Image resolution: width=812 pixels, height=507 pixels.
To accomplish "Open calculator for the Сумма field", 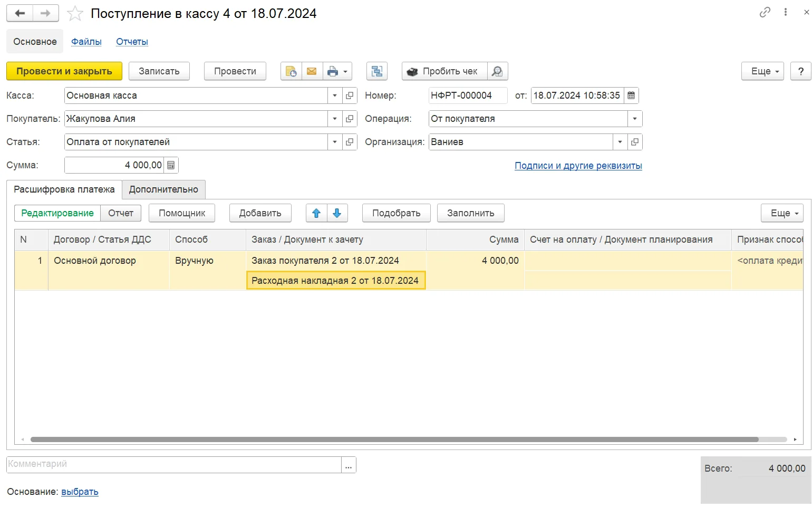I will (171, 165).
